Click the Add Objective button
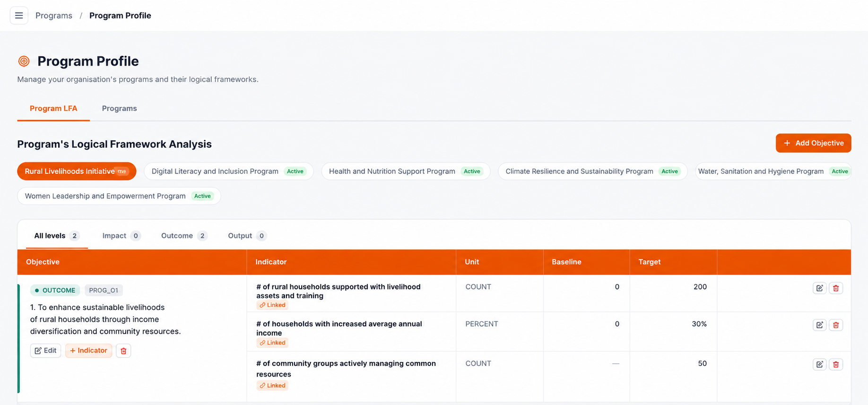 813,143
